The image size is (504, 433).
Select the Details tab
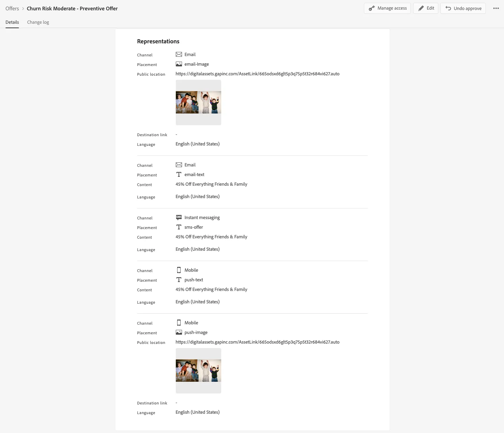pos(12,22)
